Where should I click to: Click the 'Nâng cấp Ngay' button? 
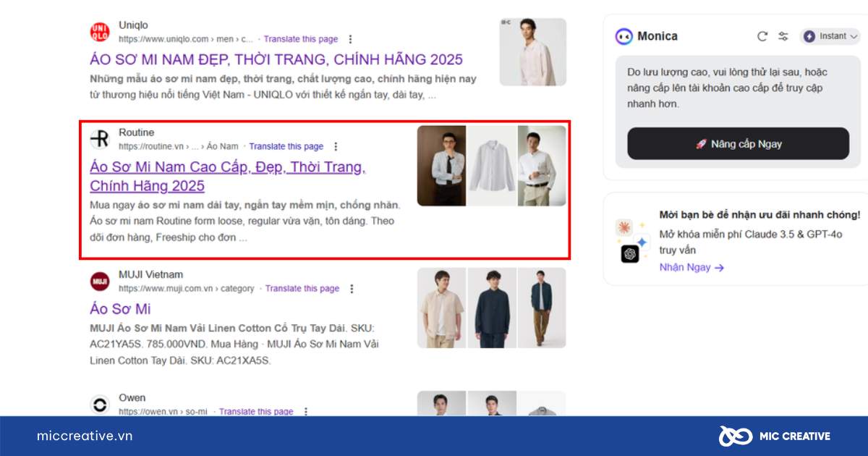739,144
